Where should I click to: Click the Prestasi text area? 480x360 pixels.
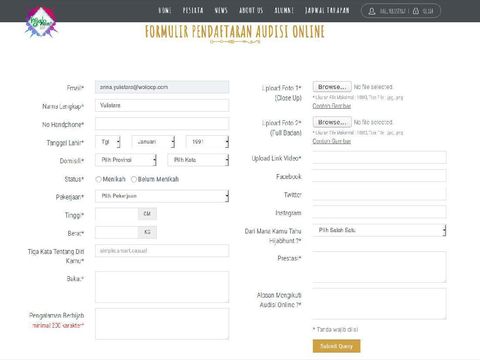(379, 267)
